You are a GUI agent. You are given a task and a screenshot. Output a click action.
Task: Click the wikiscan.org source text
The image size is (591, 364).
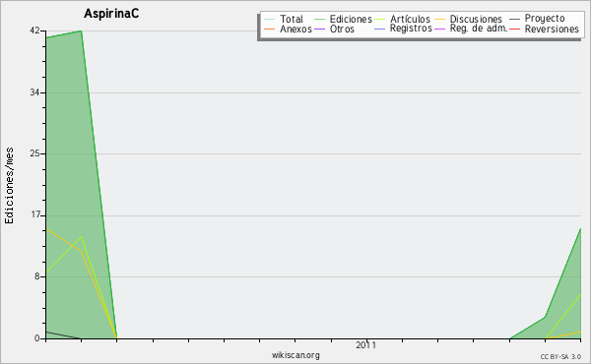[x=295, y=355]
